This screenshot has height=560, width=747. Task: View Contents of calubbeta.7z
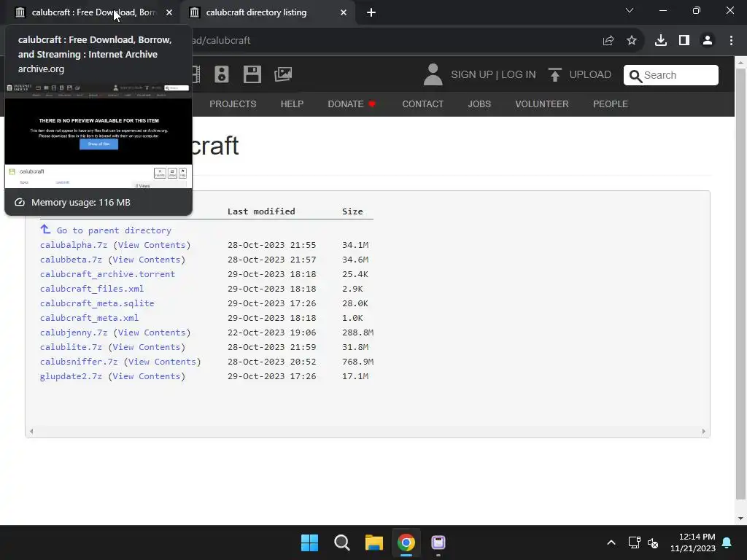(146, 260)
